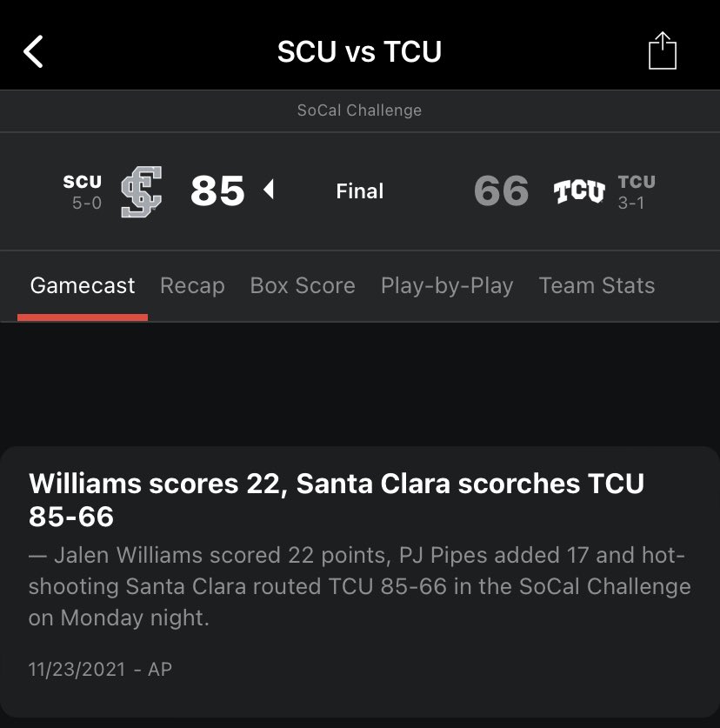Select the Gamecast tab
720x728 pixels.
click(83, 285)
